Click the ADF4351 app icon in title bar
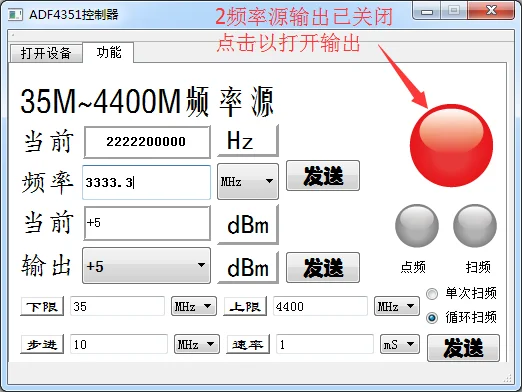The width and height of the screenshot is (522, 392). coord(15,14)
